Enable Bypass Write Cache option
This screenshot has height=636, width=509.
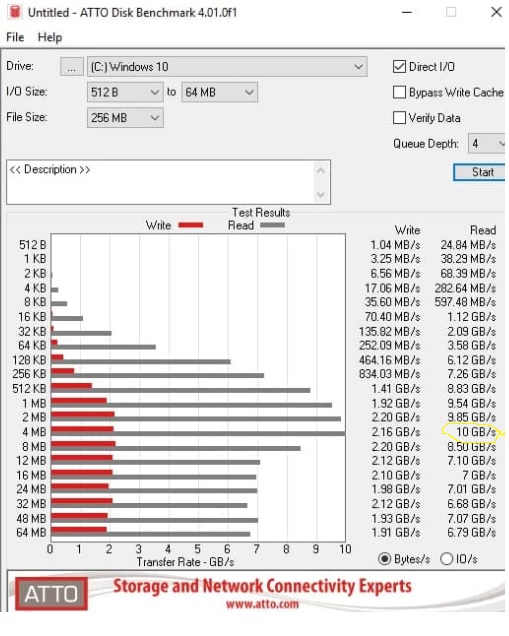point(399,92)
